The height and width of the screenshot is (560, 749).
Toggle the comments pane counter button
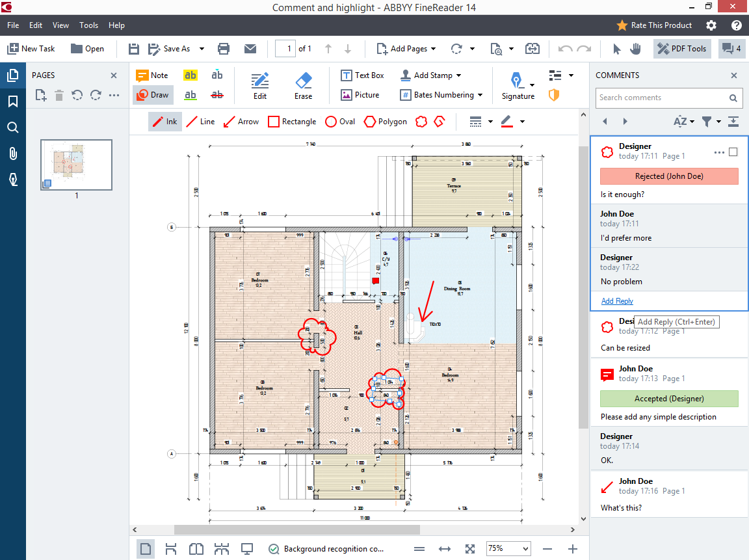731,49
